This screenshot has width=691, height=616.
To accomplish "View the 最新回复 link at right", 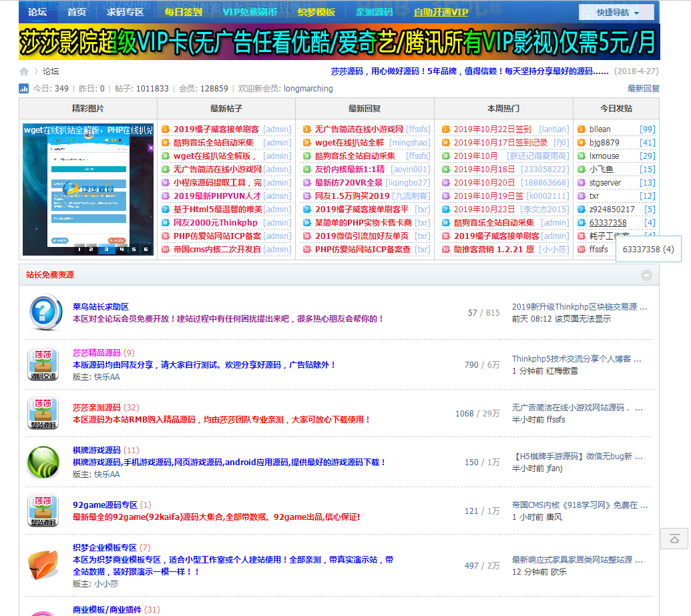I will coord(643,88).
